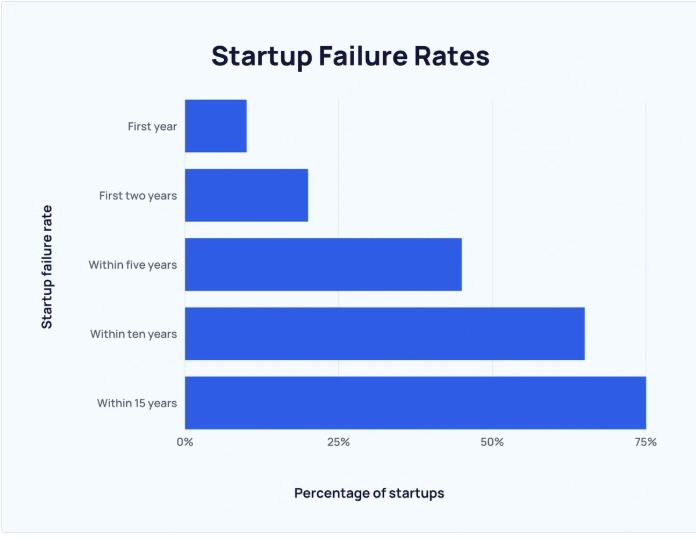696x538 pixels.
Task: Select the Within 15 years bar
Action: tap(415, 403)
